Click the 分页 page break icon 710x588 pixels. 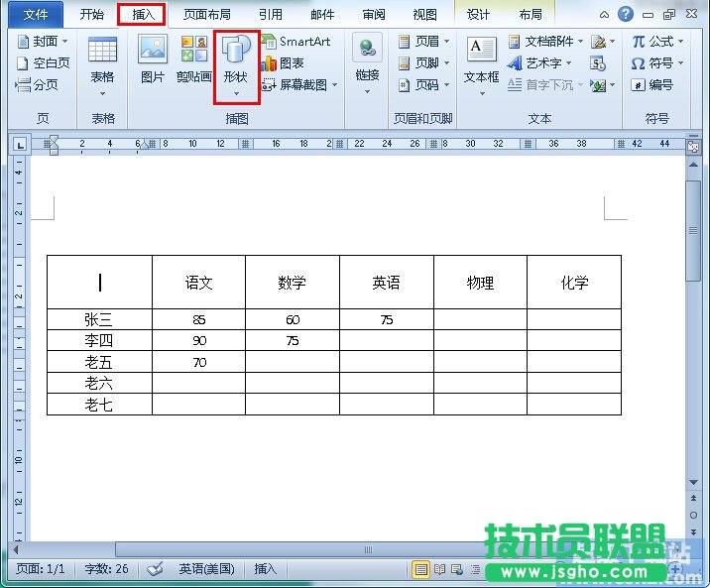(38, 84)
